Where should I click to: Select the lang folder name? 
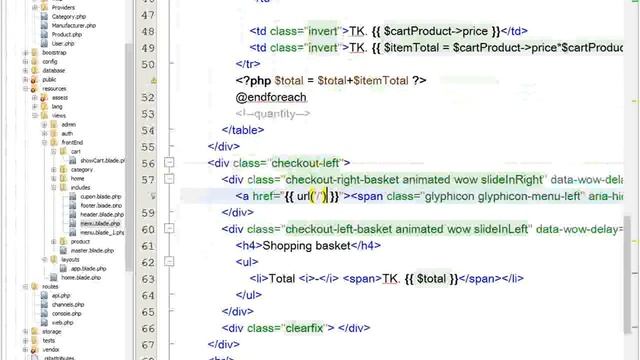(57, 107)
